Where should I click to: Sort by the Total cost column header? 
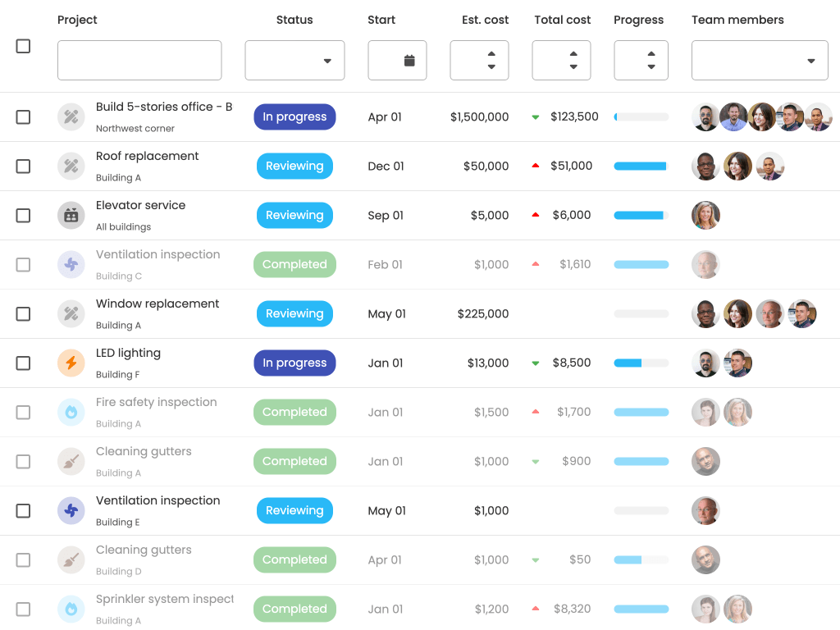pos(562,20)
